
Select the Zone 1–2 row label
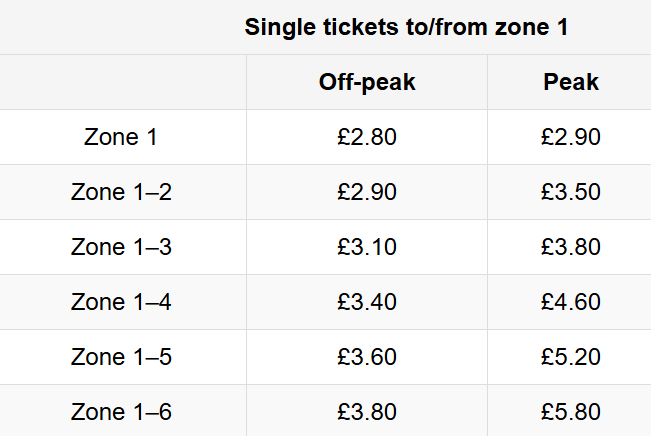point(121,192)
